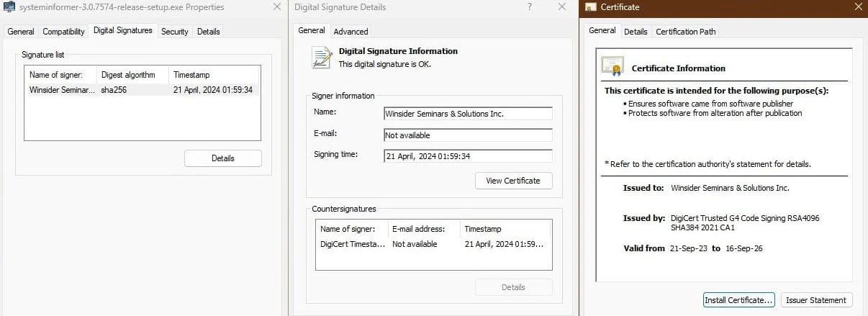This screenshot has width=868, height=316.
Task: Select the Winsider Seminars signature row
Action: [141, 90]
